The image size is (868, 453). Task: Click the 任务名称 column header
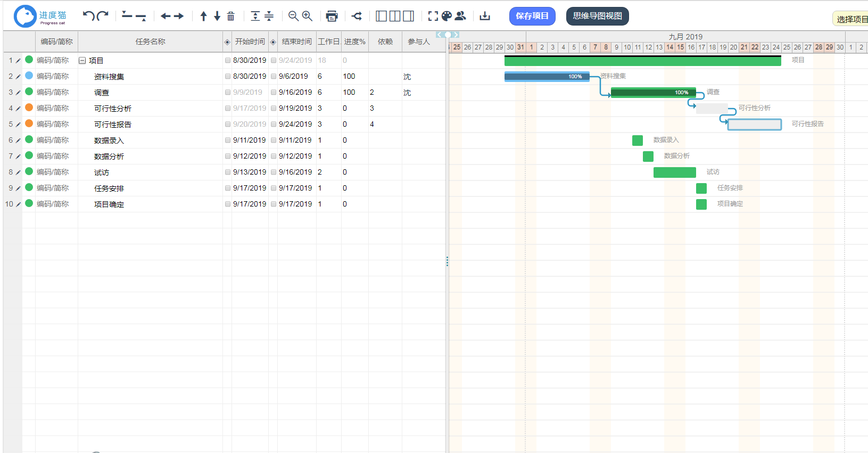coord(150,42)
